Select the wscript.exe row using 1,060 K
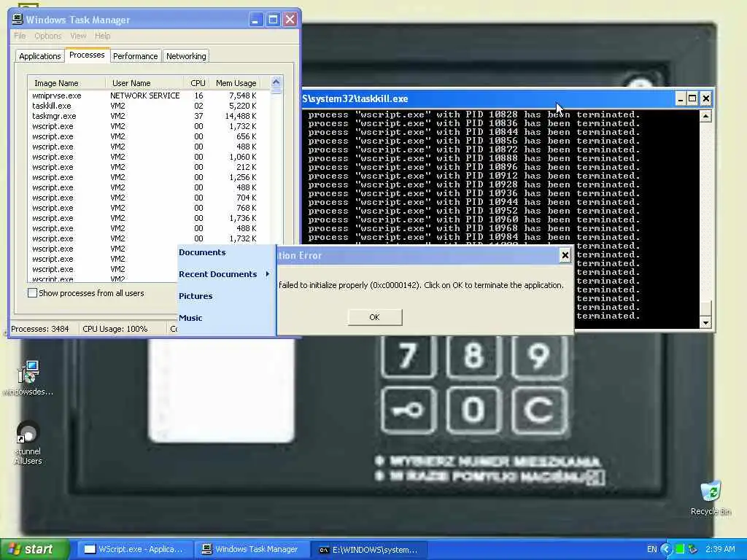 pyautogui.click(x=144, y=157)
